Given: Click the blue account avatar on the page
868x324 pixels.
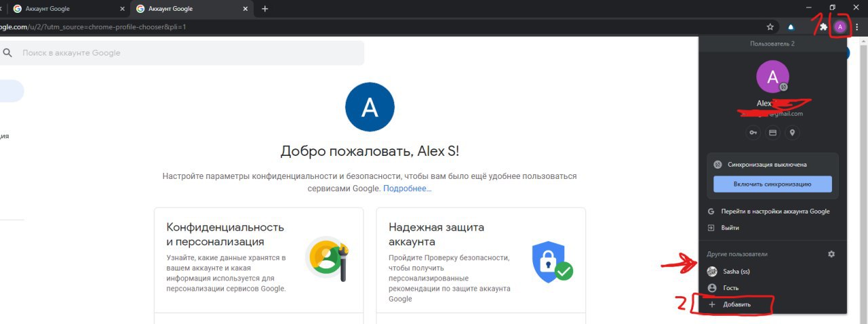Looking at the screenshot, I should [x=370, y=107].
